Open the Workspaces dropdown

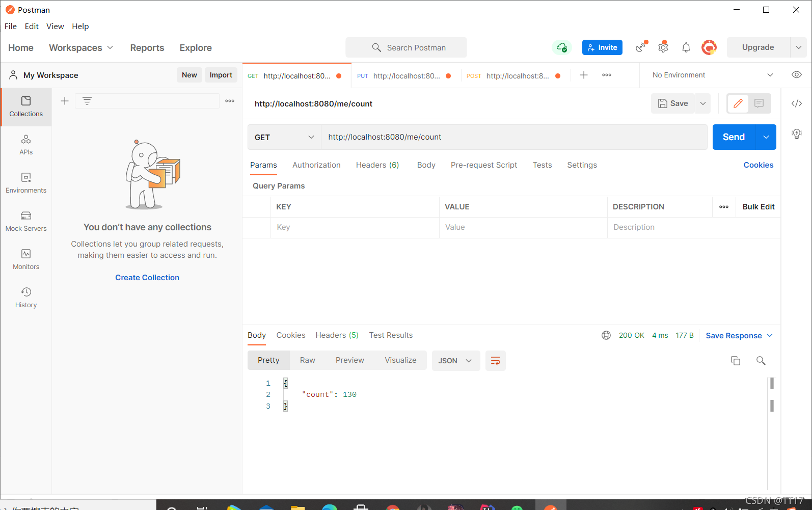(x=81, y=47)
